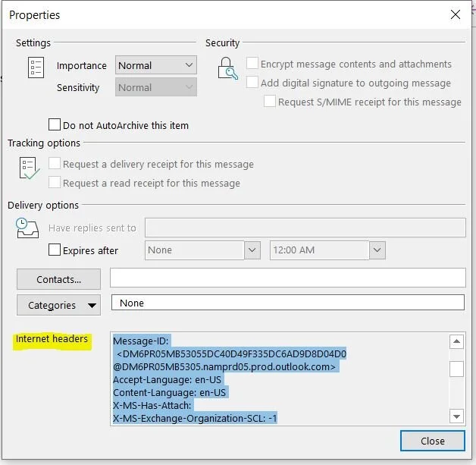Screen dimensions: 476x465
Task: Click the Internet headers scrollbar thumb
Action: point(456,369)
